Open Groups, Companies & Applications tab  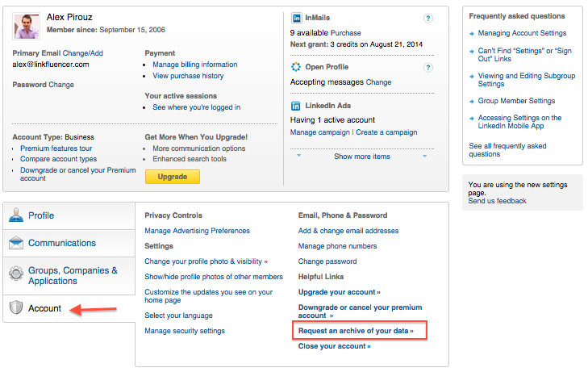69,276
